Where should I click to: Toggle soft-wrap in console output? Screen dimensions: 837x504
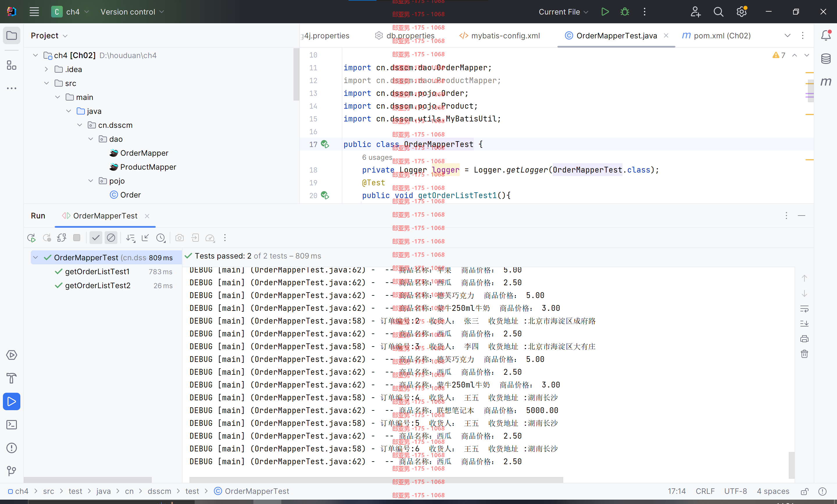click(x=804, y=309)
